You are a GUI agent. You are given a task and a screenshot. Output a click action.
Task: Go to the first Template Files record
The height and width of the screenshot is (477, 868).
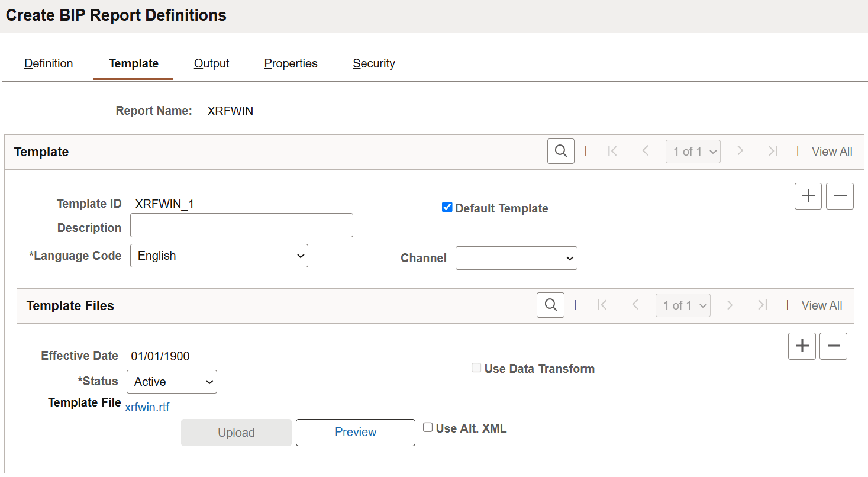(602, 305)
